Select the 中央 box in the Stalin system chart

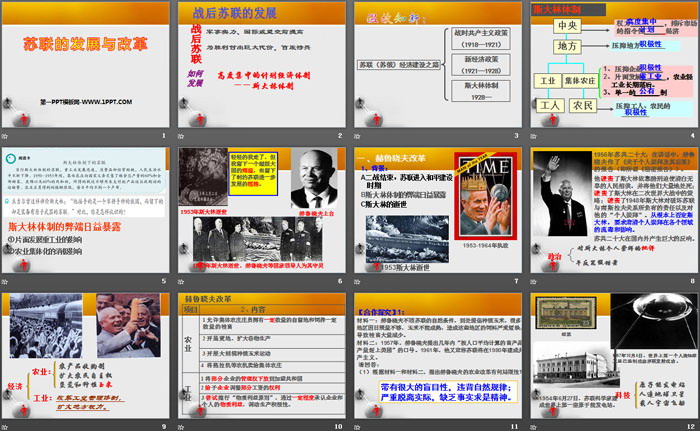coord(568,25)
